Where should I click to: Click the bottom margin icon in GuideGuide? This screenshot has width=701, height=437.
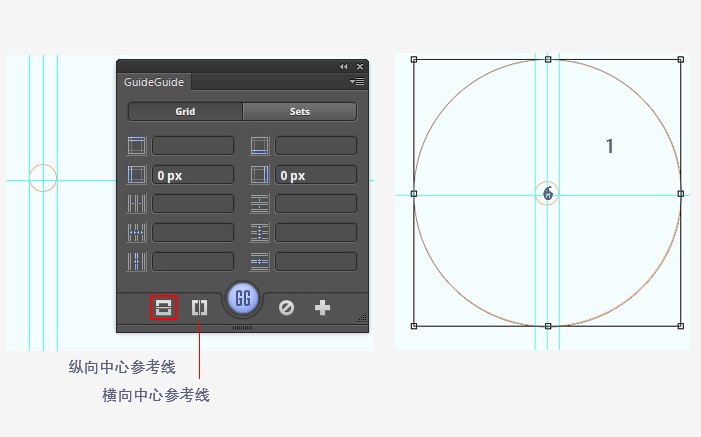259,146
